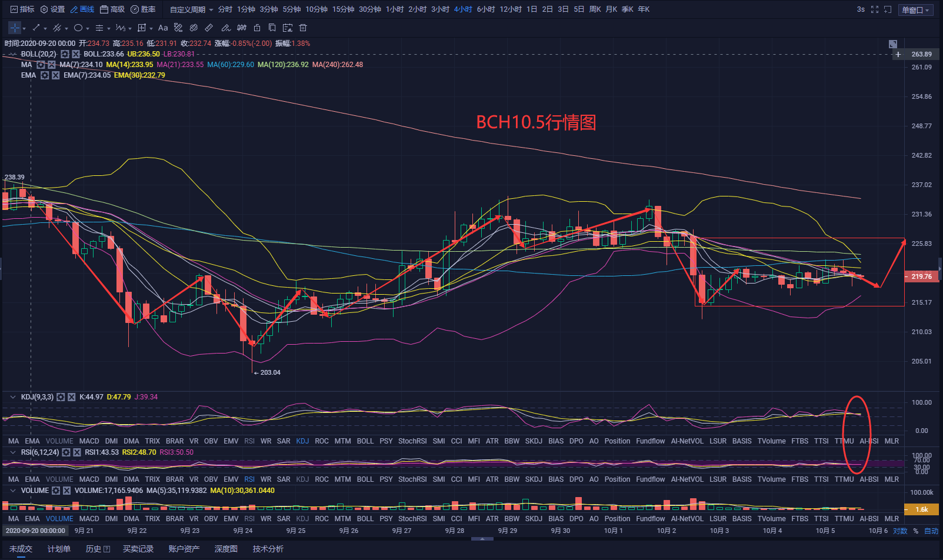Switch timeframe to 1日 daily candles

pos(531,9)
